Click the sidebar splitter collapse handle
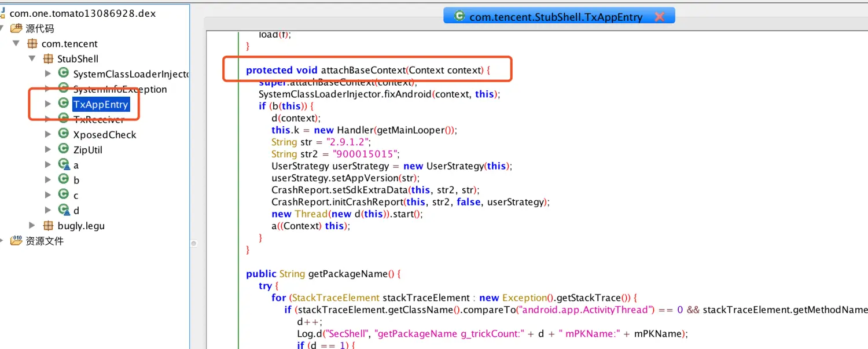868x349 pixels. click(x=194, y=244)
